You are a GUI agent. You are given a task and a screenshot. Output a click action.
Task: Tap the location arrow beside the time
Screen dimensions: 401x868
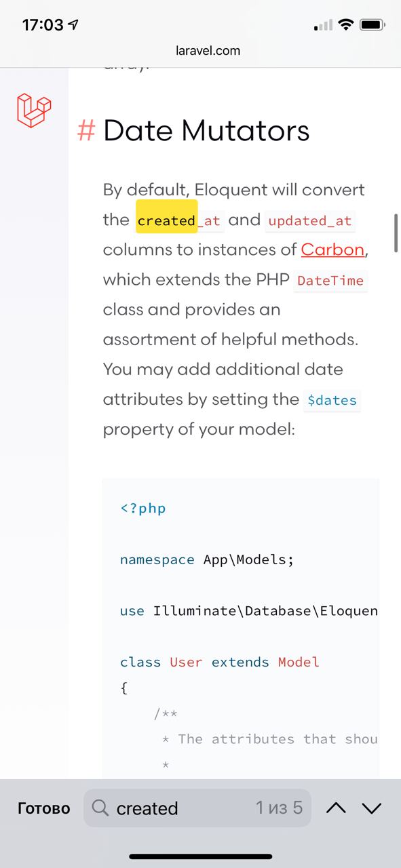click(73, 25)
